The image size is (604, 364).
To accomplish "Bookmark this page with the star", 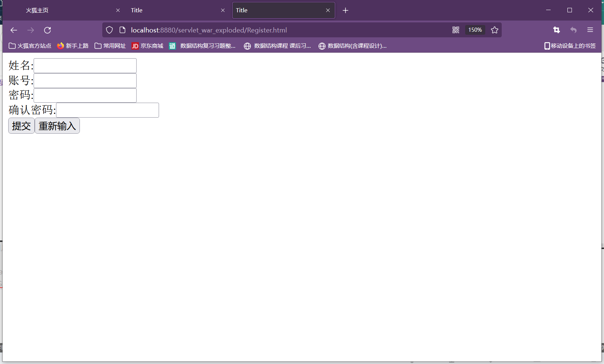I will point(495,30).
